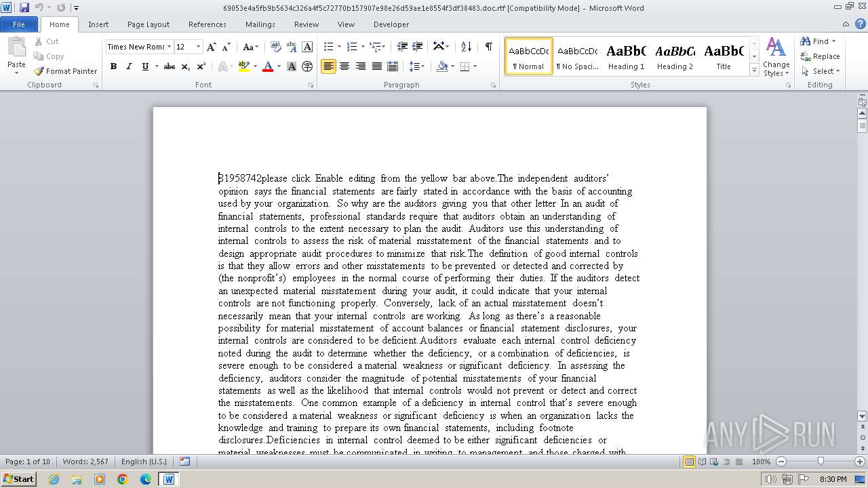868x488 pixels.
Task: Toggle Bold formatting
Action: (113, 66)
